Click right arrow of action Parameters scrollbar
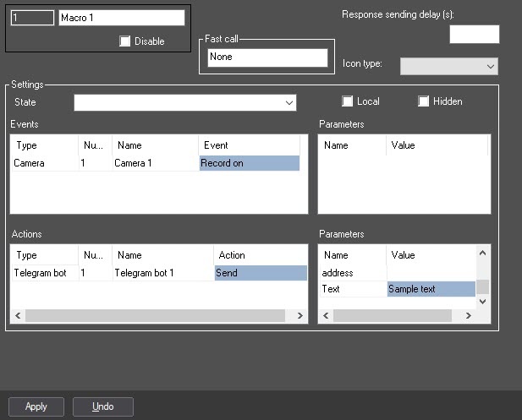The height and width of the screenshot is (420, 522). 468,315
